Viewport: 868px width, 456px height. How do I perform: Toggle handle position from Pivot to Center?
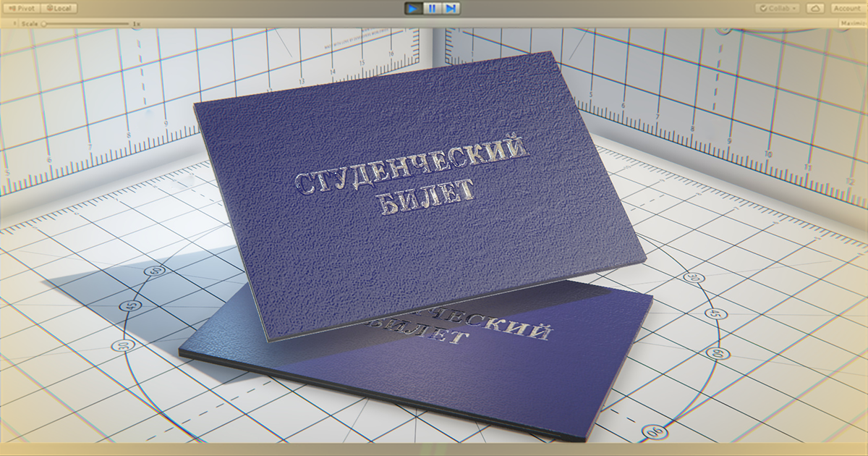click(x=22, y=7)
